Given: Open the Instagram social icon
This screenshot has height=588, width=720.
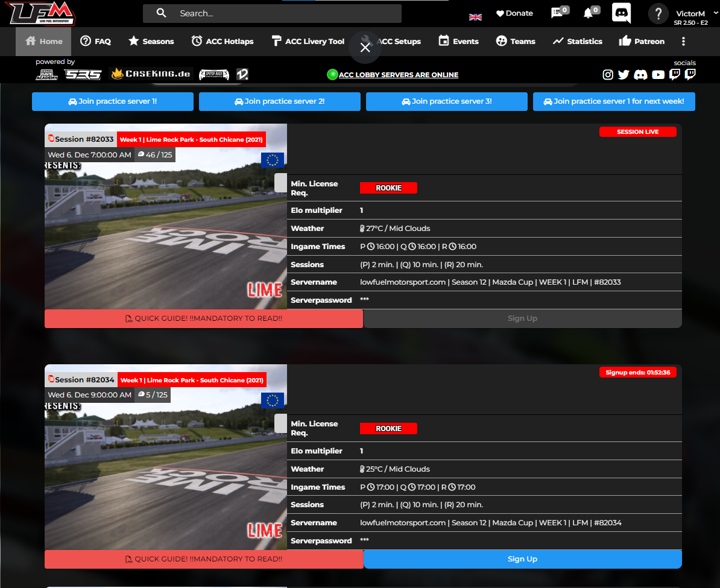Looking at the screenshot, I should pyautogui.click(x=607, y=74).
